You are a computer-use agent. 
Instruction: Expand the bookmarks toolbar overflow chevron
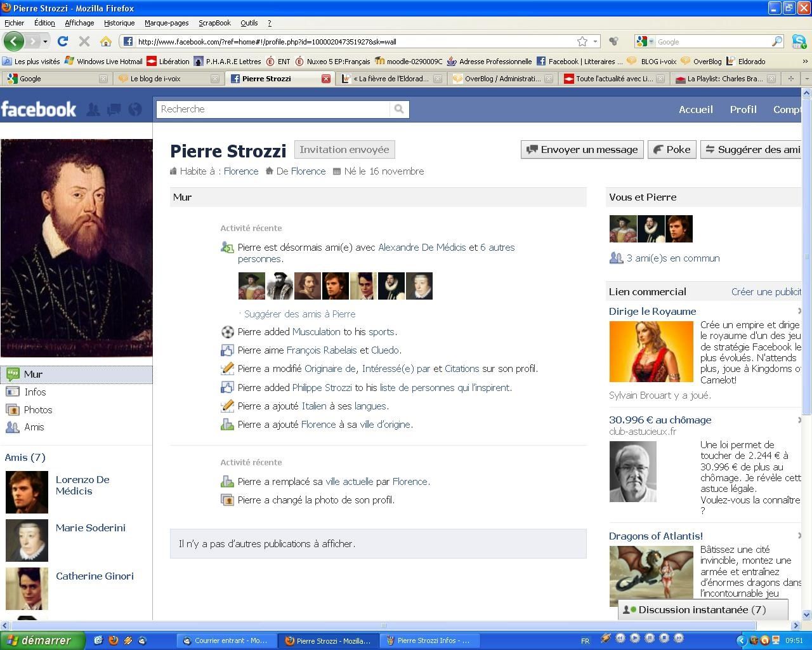[x=805, y=62]
